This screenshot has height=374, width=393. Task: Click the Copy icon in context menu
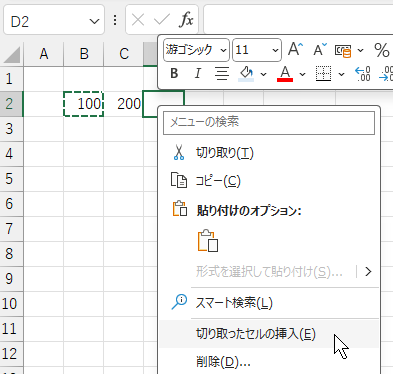pos(179,181)
